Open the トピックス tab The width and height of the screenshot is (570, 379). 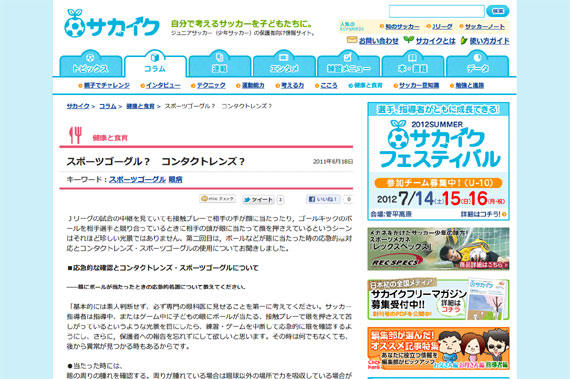click(91, 64)
